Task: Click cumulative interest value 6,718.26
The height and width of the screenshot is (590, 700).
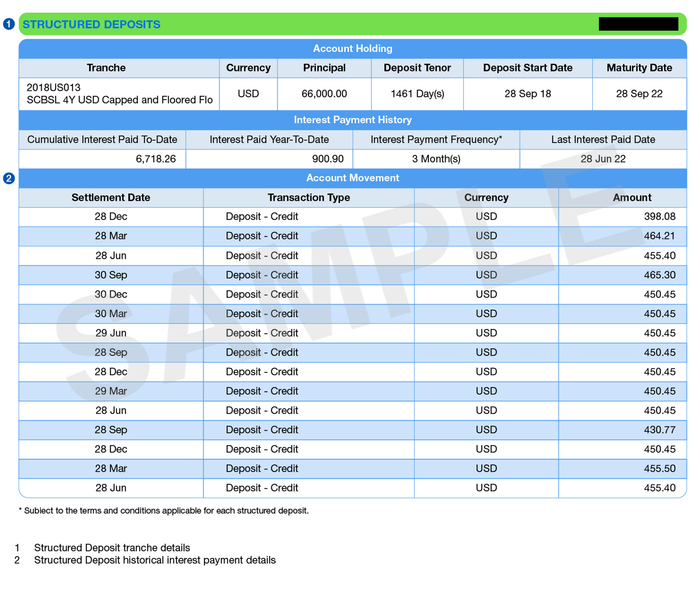Action: tap(156, 159)
